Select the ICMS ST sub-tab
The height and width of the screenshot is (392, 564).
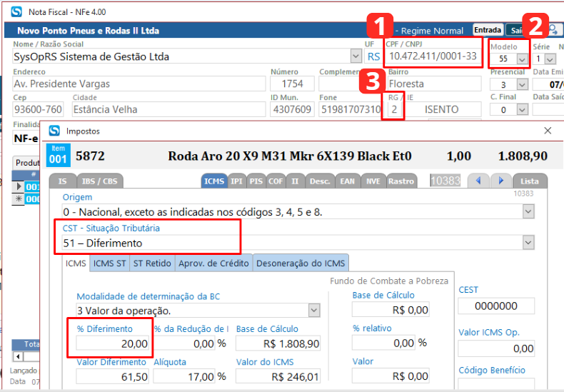point(110,263)
